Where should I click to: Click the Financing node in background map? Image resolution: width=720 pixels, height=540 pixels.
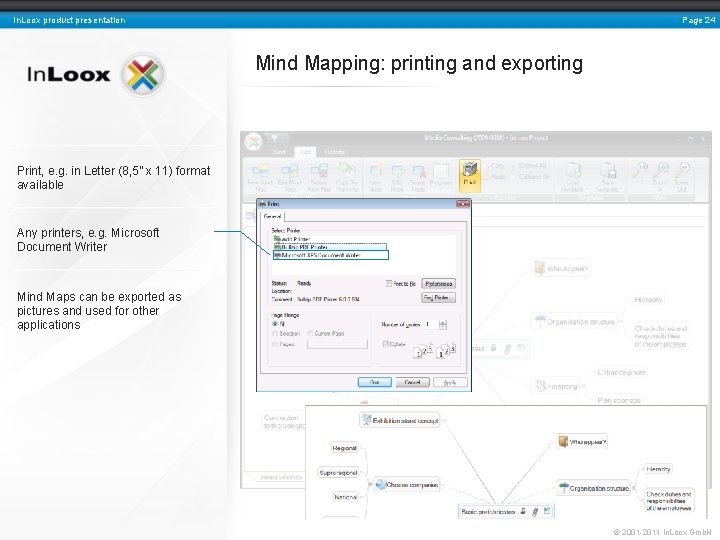coord(556,386)
